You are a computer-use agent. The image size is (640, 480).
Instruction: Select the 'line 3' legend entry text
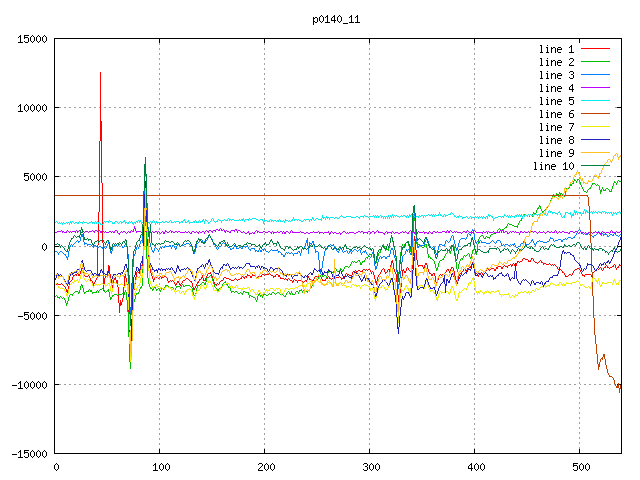tap(556, 75)
